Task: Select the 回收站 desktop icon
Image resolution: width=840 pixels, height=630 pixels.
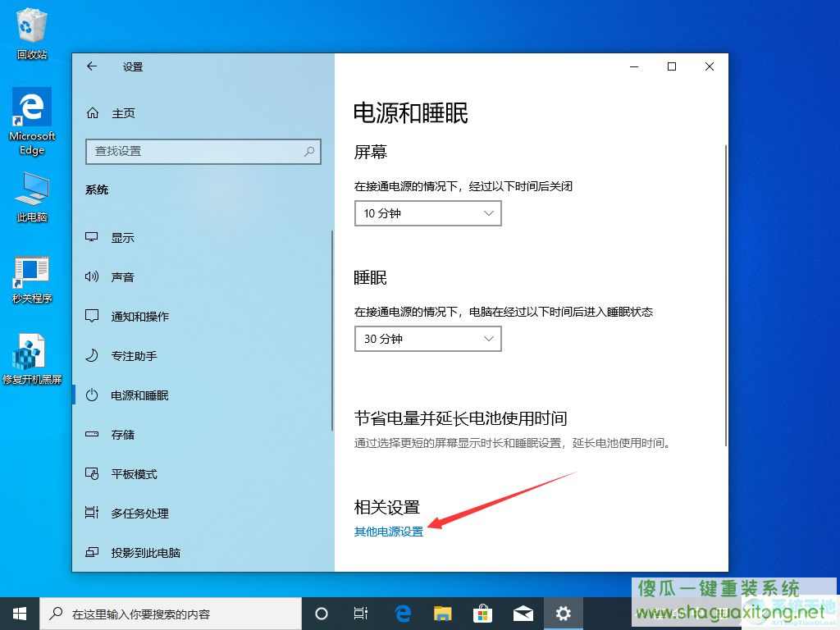Action: tap(32, 34)
